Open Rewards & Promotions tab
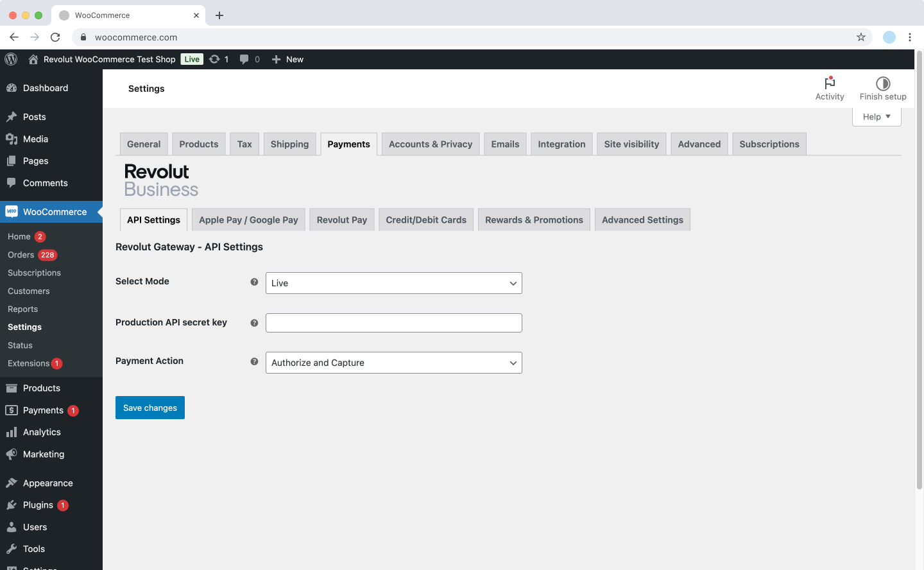Screen dimensions: 924x570 [x=534, y=220]
